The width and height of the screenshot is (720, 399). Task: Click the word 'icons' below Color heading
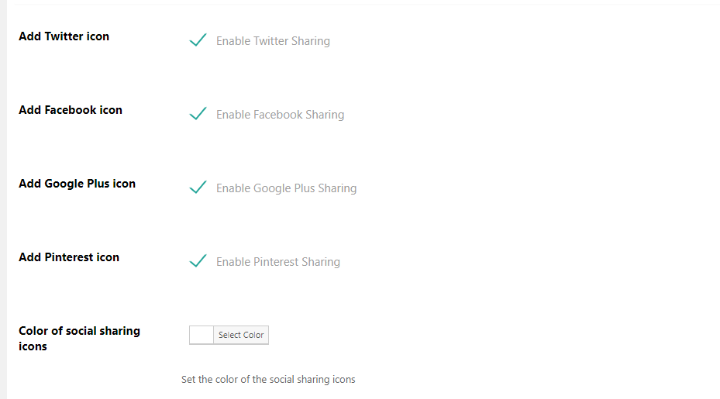(33, 346)
